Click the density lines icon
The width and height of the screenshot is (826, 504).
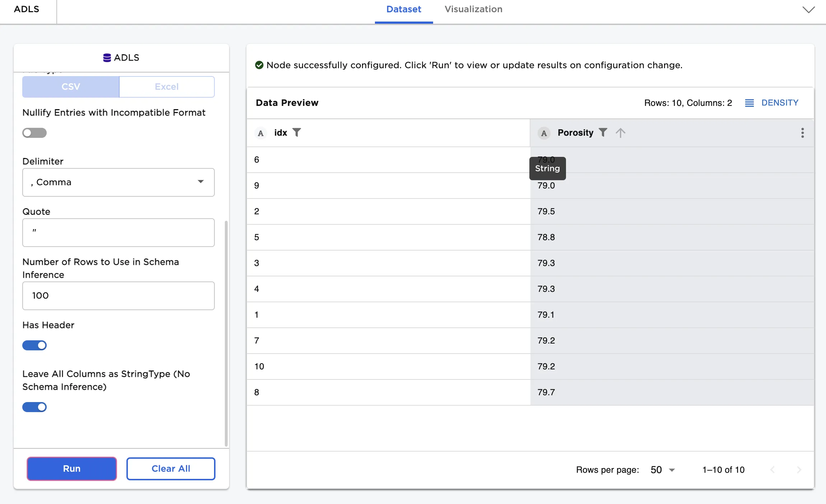click(749, 103)
